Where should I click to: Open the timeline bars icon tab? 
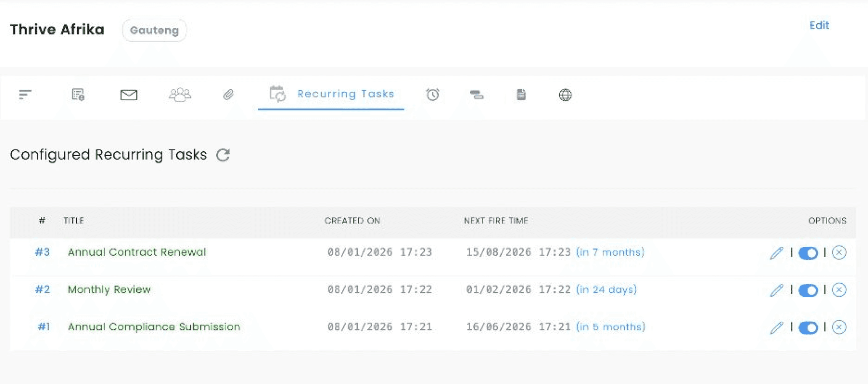click(x=476, y=95)
